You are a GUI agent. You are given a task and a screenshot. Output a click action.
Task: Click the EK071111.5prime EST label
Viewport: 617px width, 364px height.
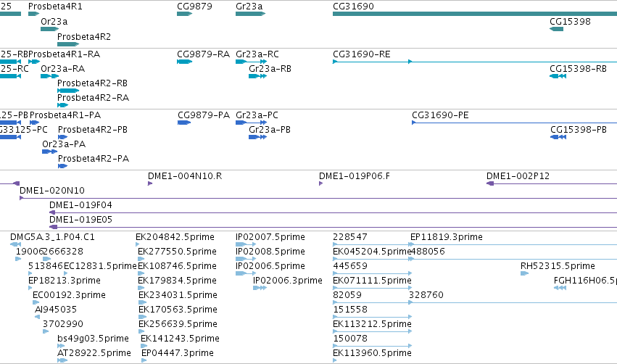click(x=372, y=281)
